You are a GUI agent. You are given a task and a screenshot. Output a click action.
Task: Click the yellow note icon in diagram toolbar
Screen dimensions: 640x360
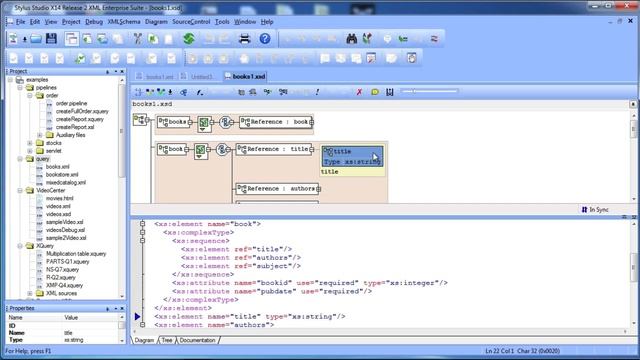pyautogui.click(x=375, y=92)
